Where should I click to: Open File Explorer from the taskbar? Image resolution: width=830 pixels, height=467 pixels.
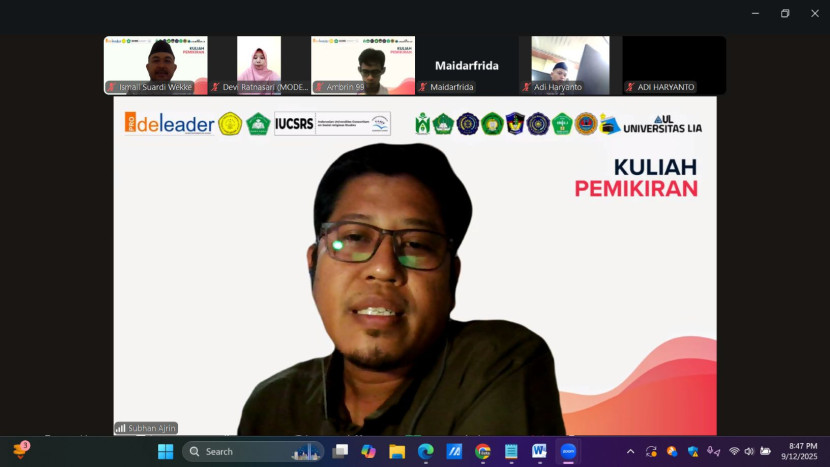click(x=397, y=451)
